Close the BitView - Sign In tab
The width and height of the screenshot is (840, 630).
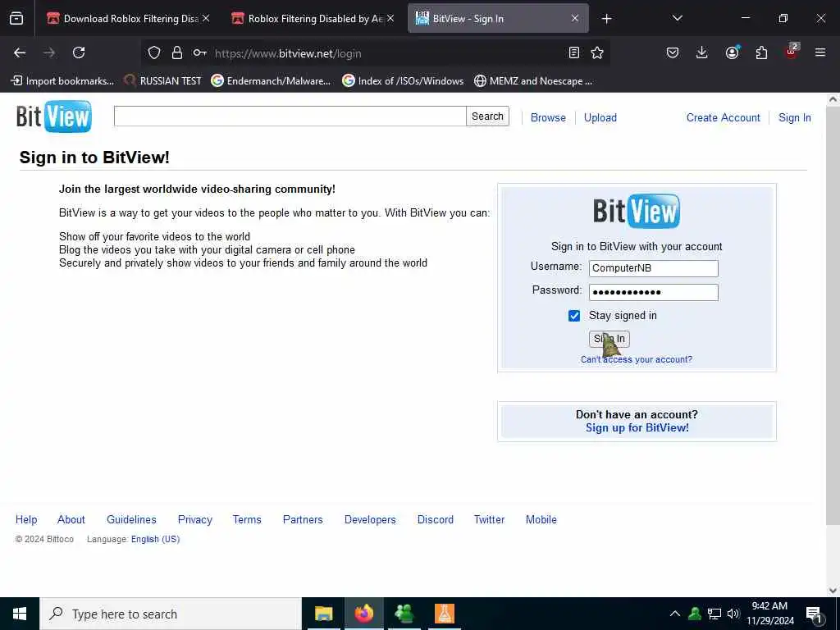click(575, 19)
